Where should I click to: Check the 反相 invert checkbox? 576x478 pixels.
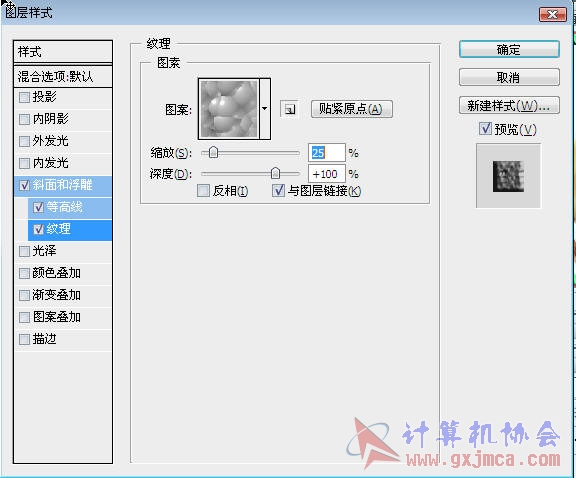coord(203,191)
